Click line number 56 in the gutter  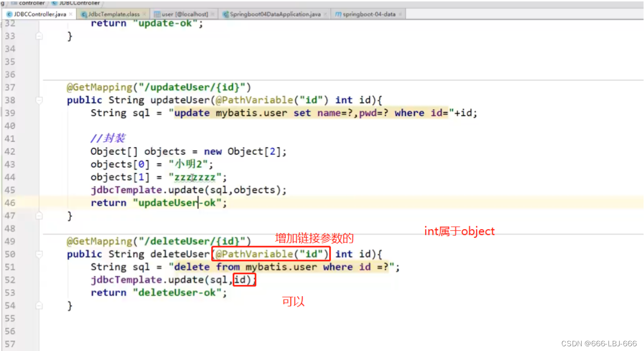click(x=10, y=331)
